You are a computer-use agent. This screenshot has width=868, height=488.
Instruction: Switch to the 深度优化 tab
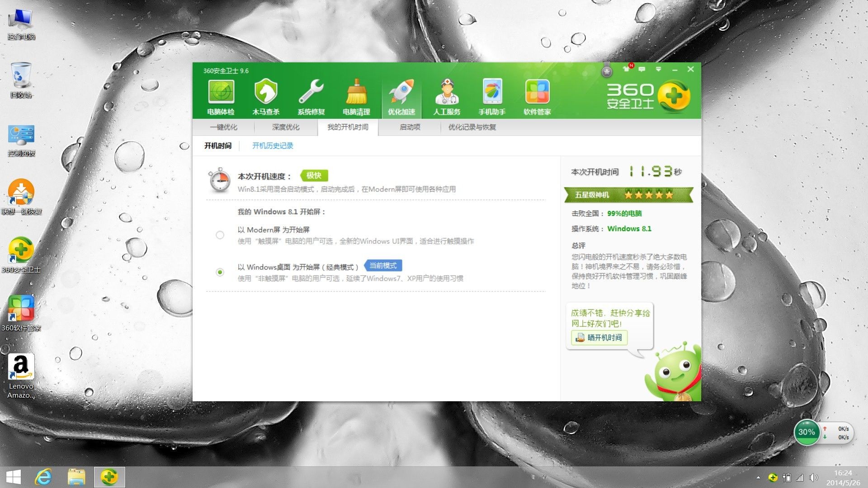pyautogui.click(x=285, y=127)
